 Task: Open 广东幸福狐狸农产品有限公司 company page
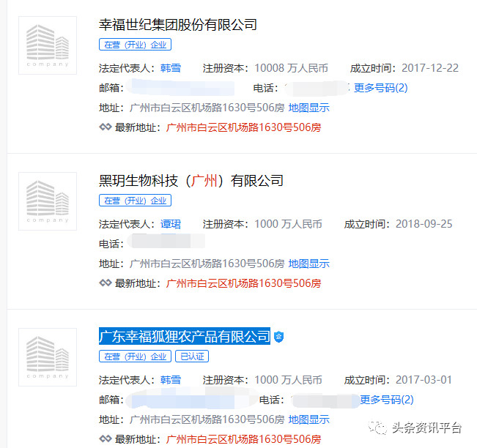185,337
